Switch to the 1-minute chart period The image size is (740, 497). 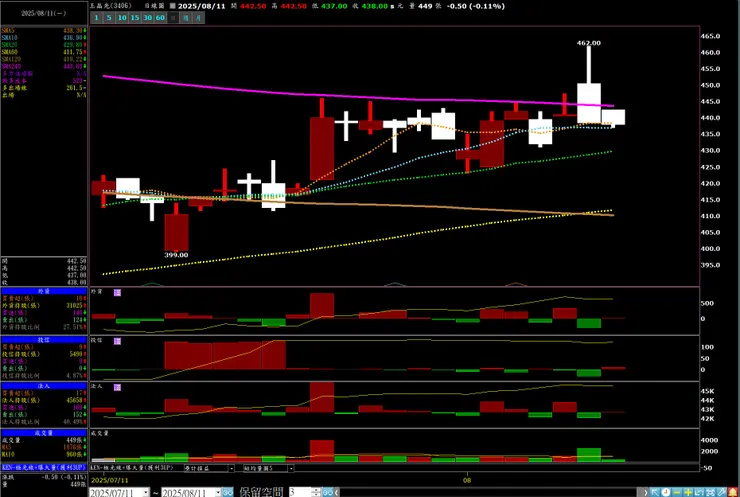pos(96,17)
